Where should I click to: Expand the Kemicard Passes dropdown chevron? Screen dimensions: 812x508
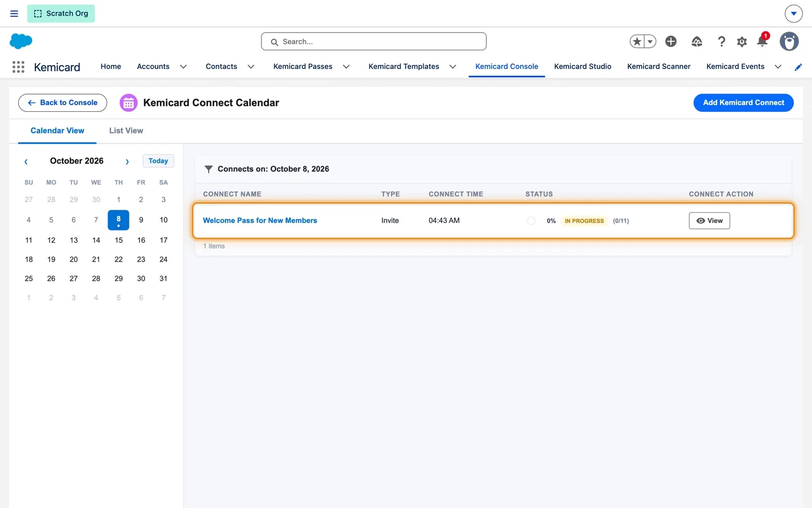point(346,67)
